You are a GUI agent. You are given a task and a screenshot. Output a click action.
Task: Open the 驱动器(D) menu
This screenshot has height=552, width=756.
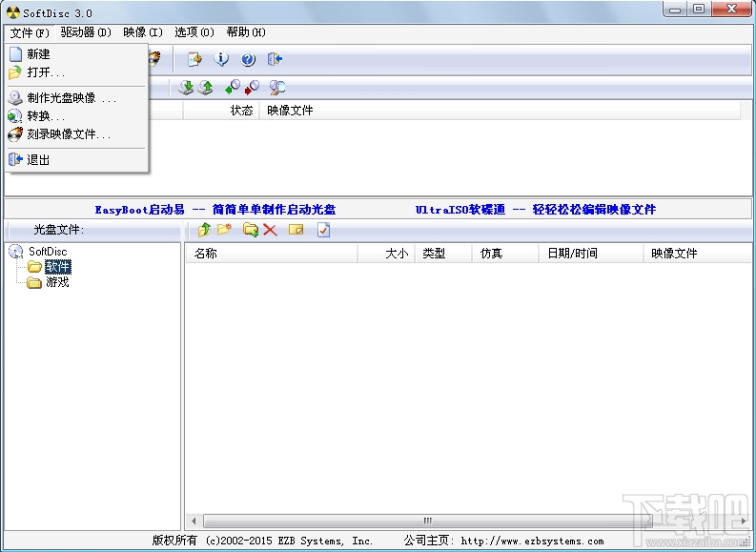coord(86,32)
